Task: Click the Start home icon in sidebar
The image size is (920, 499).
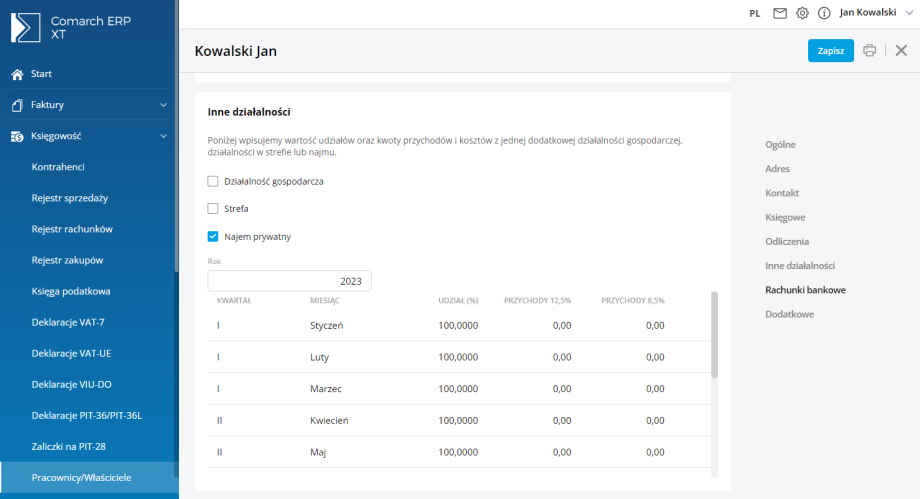Action: (x=17, y=74)
